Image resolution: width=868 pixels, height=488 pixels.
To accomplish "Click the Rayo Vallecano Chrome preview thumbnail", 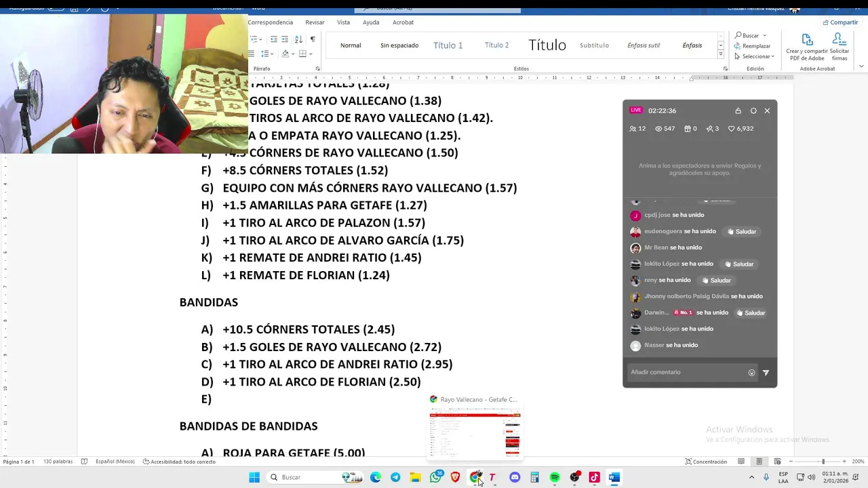I will 474,432.
